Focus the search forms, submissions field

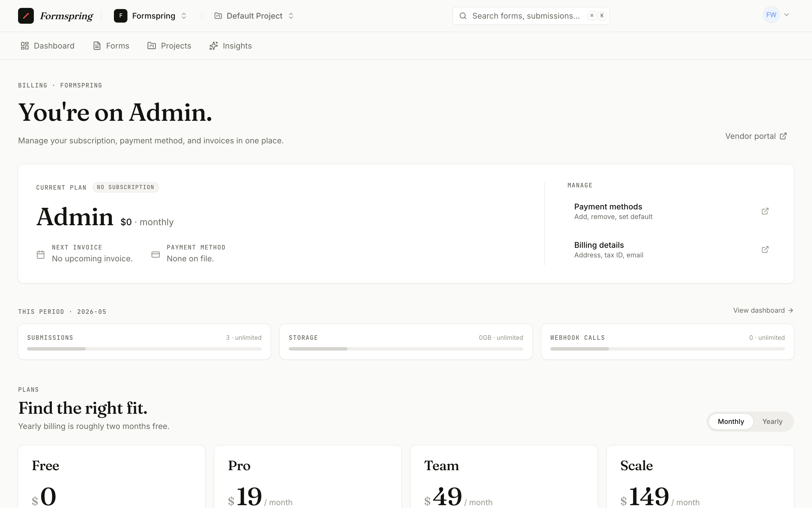click(x=531, y=16)
